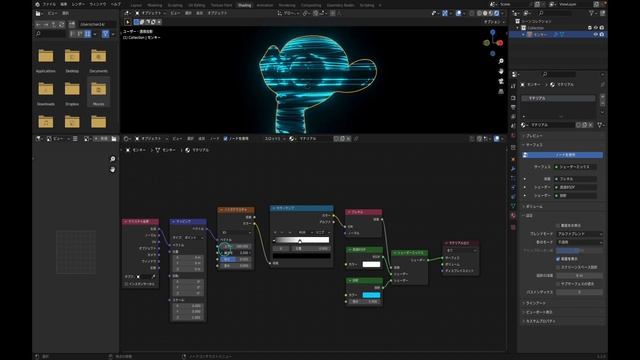The width and height of the screenshot is (640, 360).
Task: Select solid viewport shading
Action: point(485,13)
